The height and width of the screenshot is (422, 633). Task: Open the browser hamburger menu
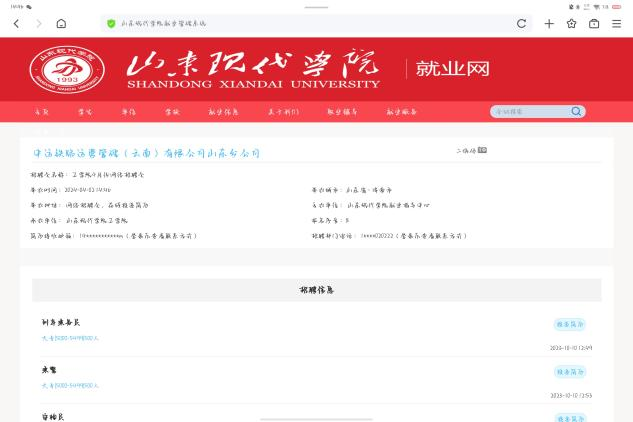click(617, 23)
